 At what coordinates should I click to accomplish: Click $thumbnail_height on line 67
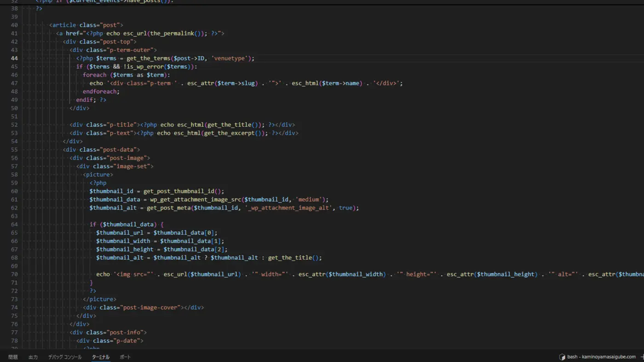(125, 249)
